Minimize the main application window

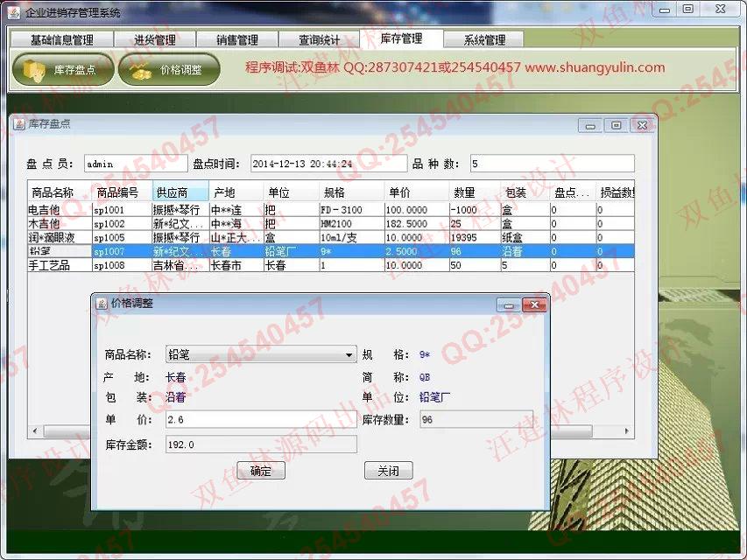click(665, 10)
